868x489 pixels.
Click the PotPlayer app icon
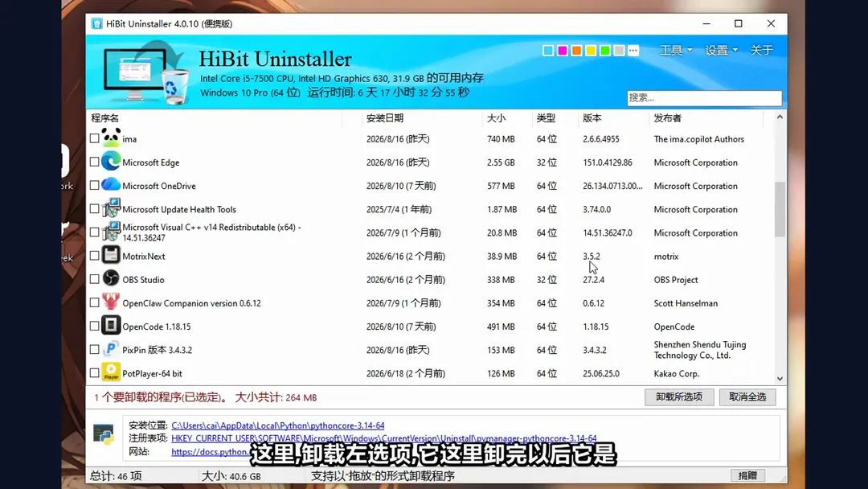(111, 372)
